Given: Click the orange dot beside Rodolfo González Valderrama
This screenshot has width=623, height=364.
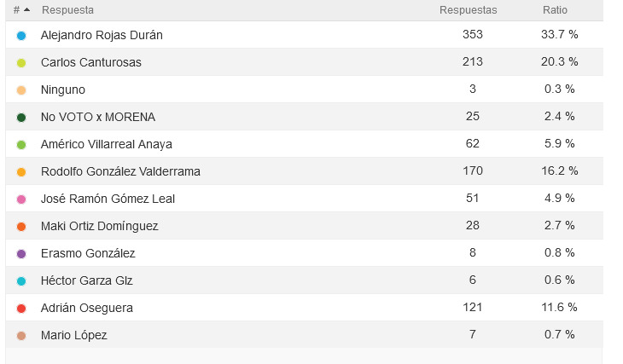Looking at the screenshot, I should coord(21,171).
